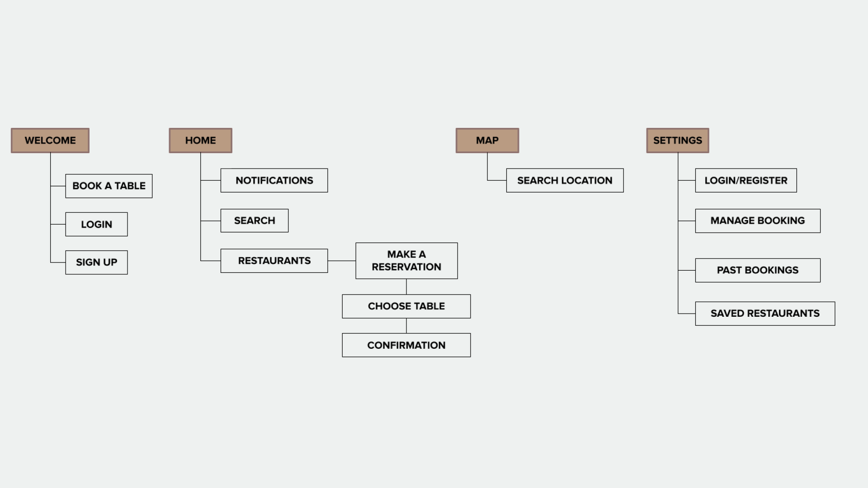The image size is (868, 488).
Task: Expand the SETTINGS branch tree
Action: click(677, 140)
